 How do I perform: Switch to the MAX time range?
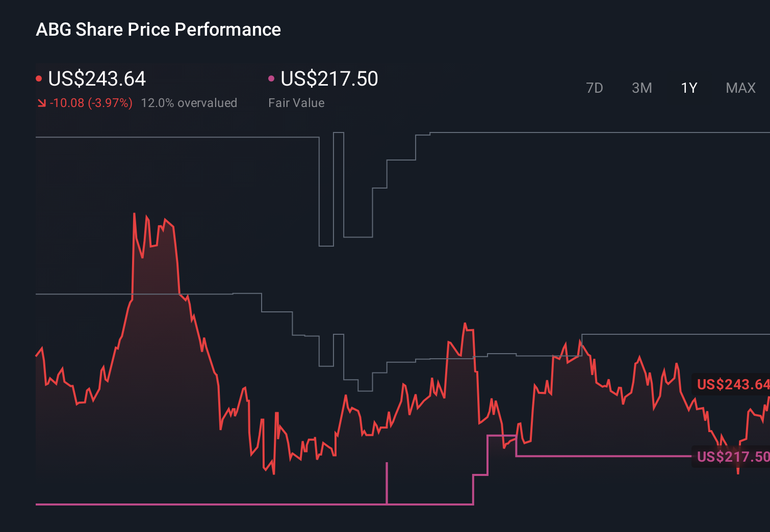pos(740,88)
